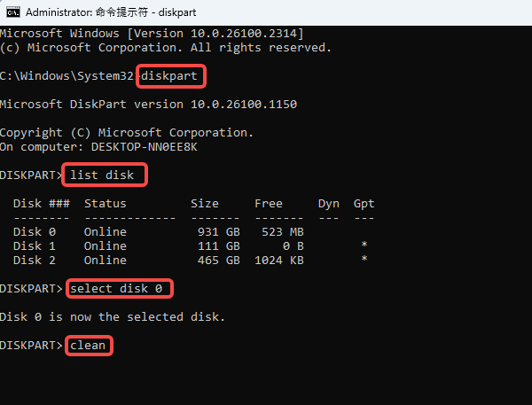Image resolution: width=532 pixels, height=405 pixels.
Task: Click the Disk 2 row label
Action: [x=35, y=260]
